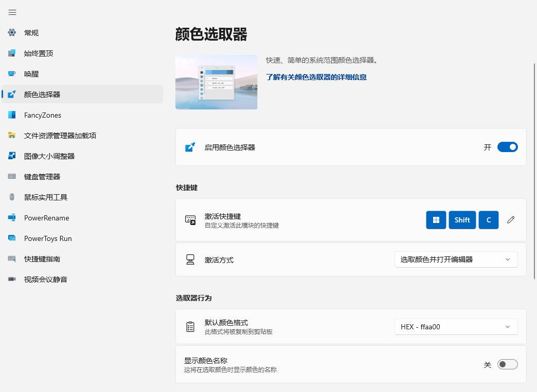
Task: Click the eyedropper icon beside 启用颜色选择器
Action: [190, 147]
